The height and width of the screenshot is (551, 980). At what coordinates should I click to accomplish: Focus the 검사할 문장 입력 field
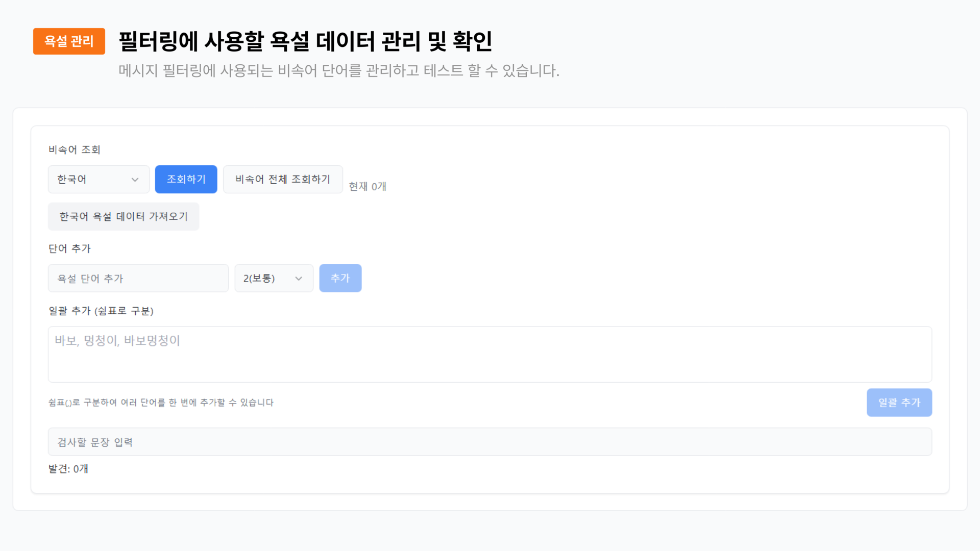(x=489, y=442)
